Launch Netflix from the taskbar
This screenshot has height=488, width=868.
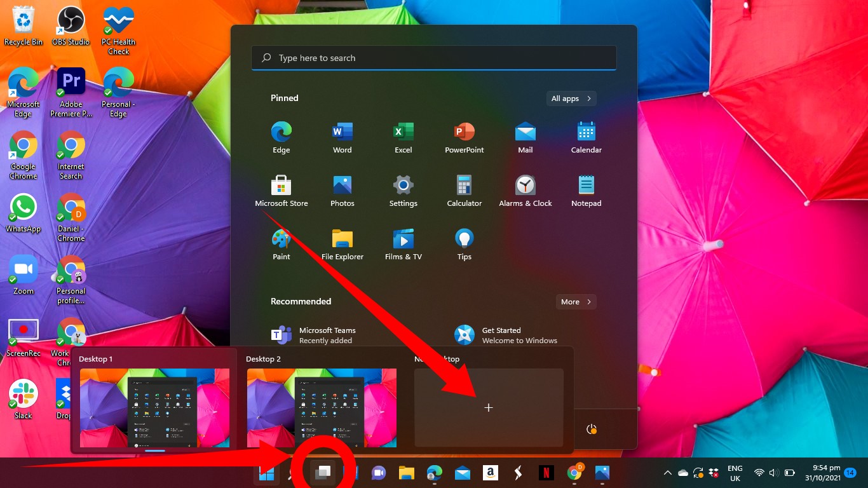[546, 473]
